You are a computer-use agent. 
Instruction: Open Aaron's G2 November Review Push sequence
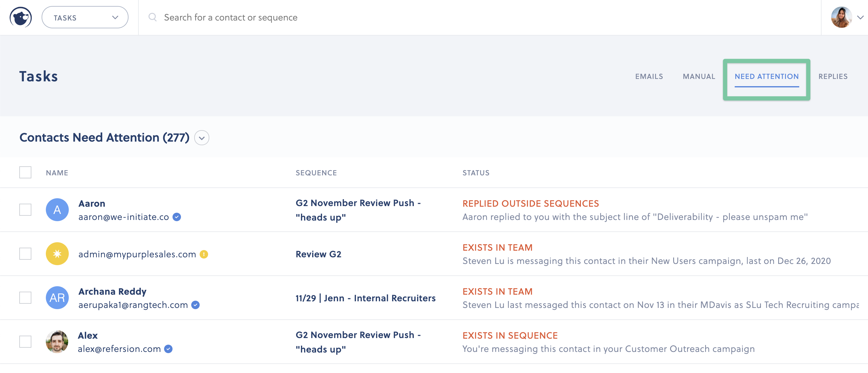(x=358, y=210)
